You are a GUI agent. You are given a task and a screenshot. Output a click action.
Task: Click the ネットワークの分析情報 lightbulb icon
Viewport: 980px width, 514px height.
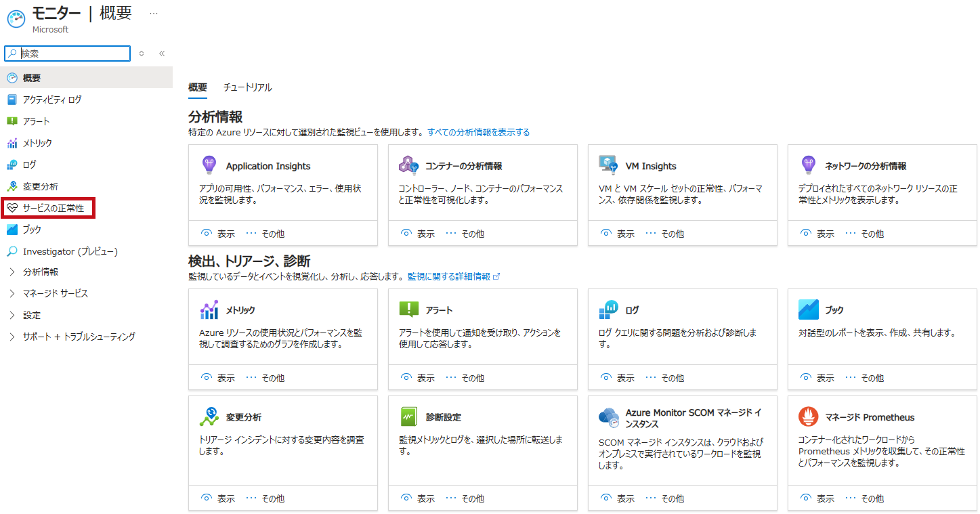[x=808, y=165]
